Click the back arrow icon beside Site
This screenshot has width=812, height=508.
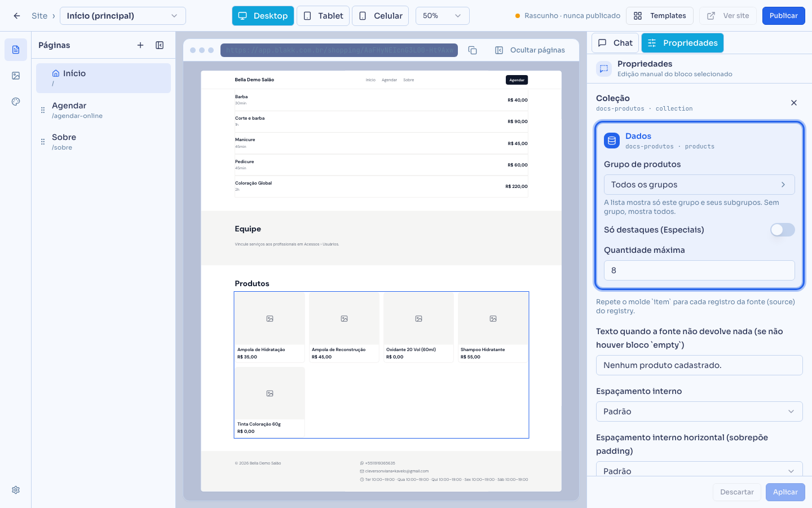pos(17,16)
